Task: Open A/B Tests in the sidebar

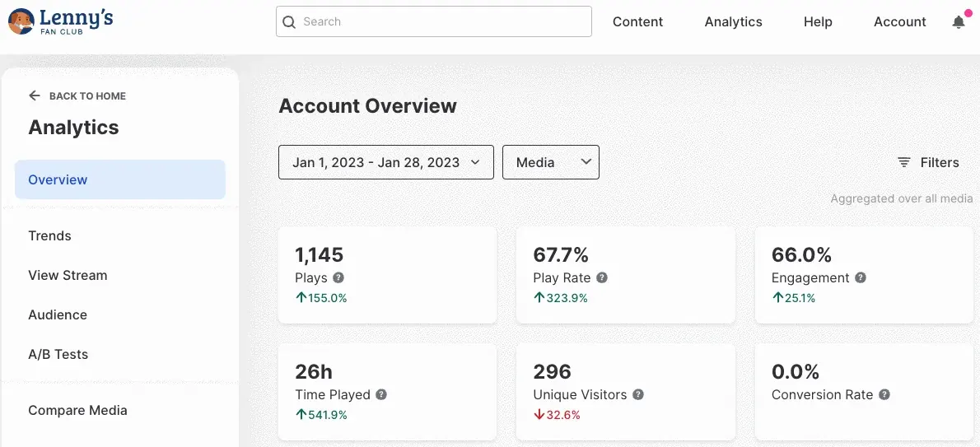Action: point(58,355)
